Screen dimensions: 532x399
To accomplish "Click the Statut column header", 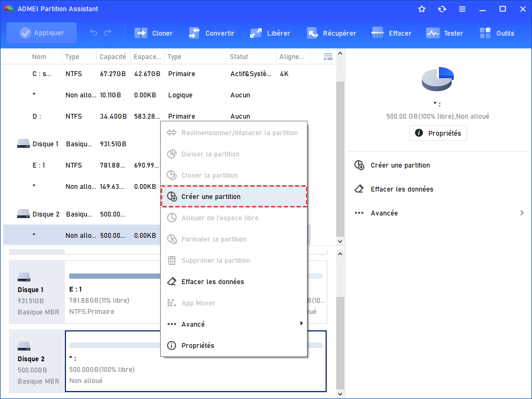I will [239, 57].
